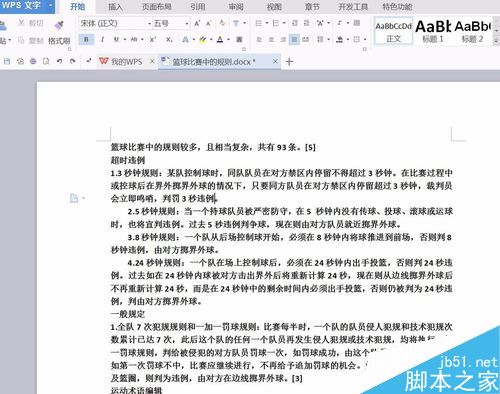Click the heading text 一般规定
Image resolution: width=500 pixels, height=394 pixels.
click(x=128, y=314)
